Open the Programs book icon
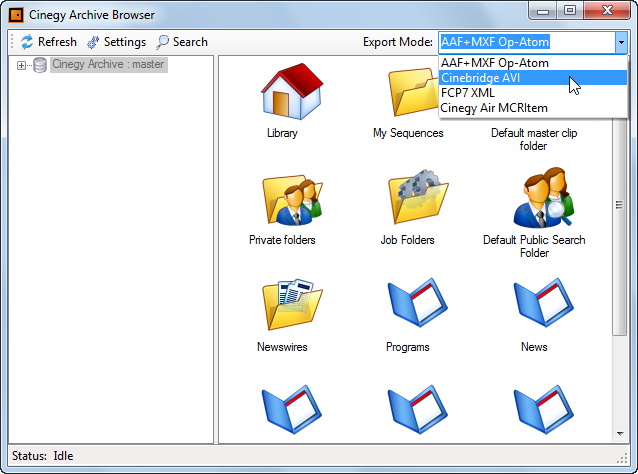This screenshot has width=638, height=474. coord(417,302)
